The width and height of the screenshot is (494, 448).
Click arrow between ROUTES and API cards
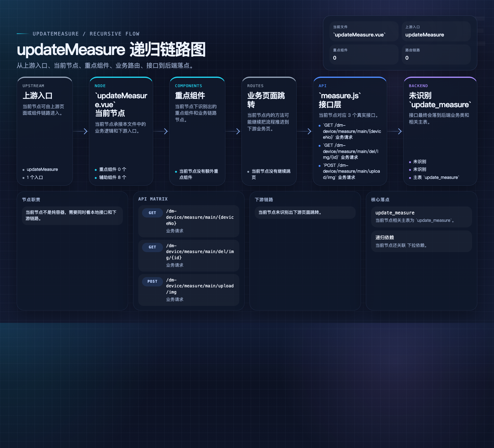coord(305,131)
